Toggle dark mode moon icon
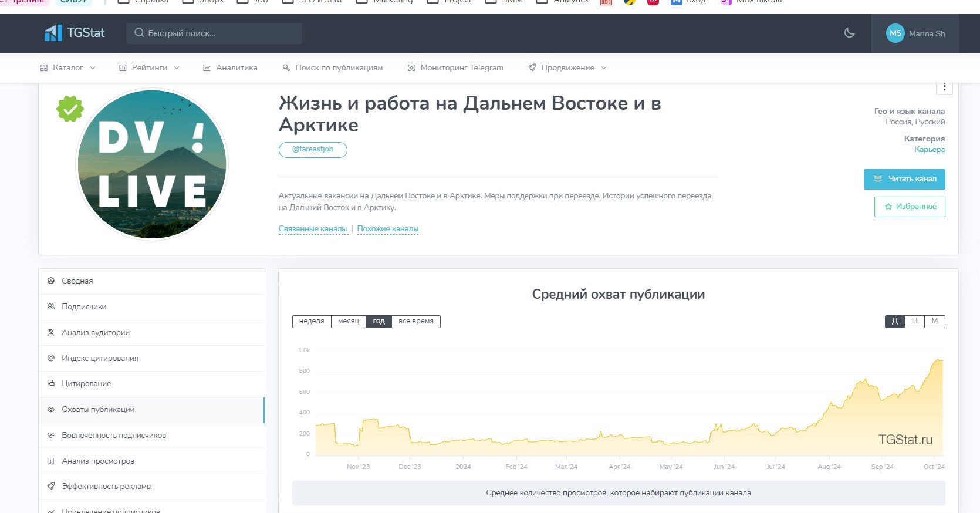 849,33
